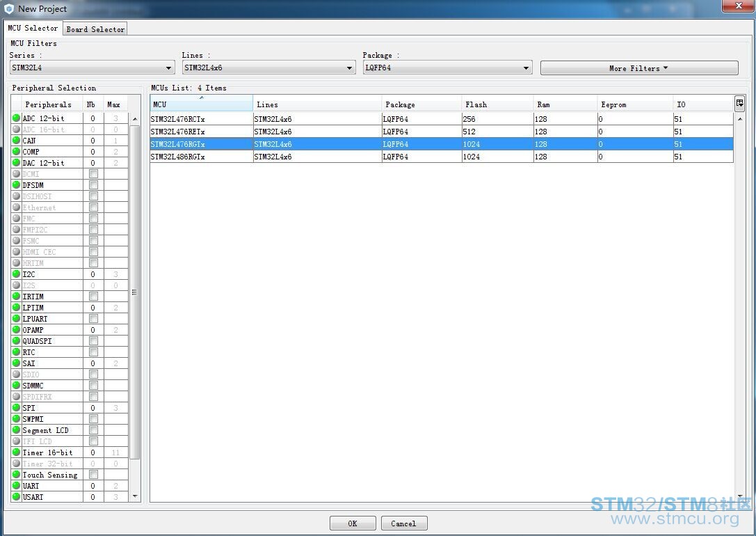Click the green status icon beside IRTIM
756x536 pixels.
17,297
